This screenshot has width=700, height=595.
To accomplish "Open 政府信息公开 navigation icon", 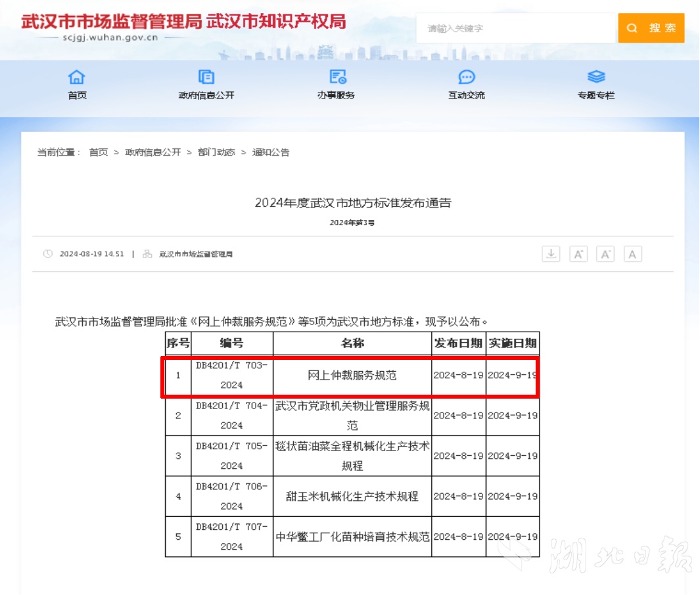I will click(206, 77).
